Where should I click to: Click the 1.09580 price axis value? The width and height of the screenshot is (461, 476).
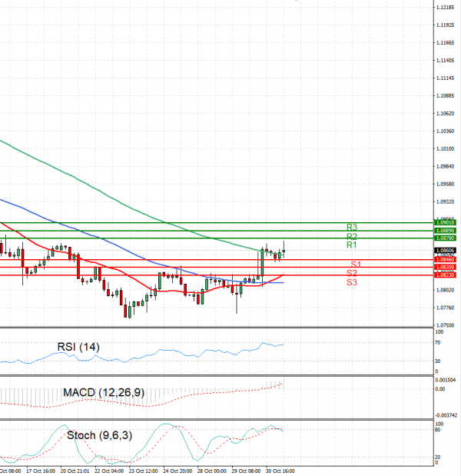coord(445,184)
